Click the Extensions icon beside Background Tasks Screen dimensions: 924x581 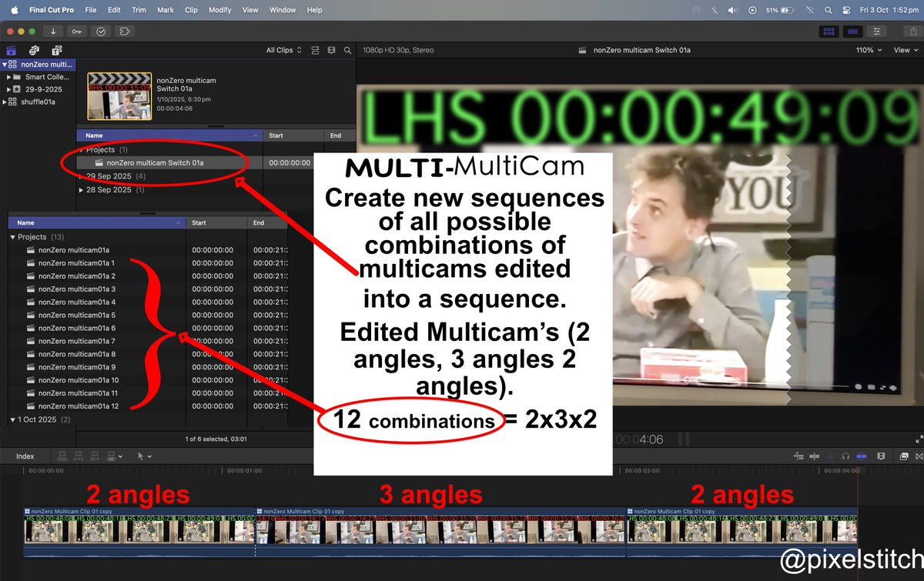pyautogui.click(x=124, y=31)
